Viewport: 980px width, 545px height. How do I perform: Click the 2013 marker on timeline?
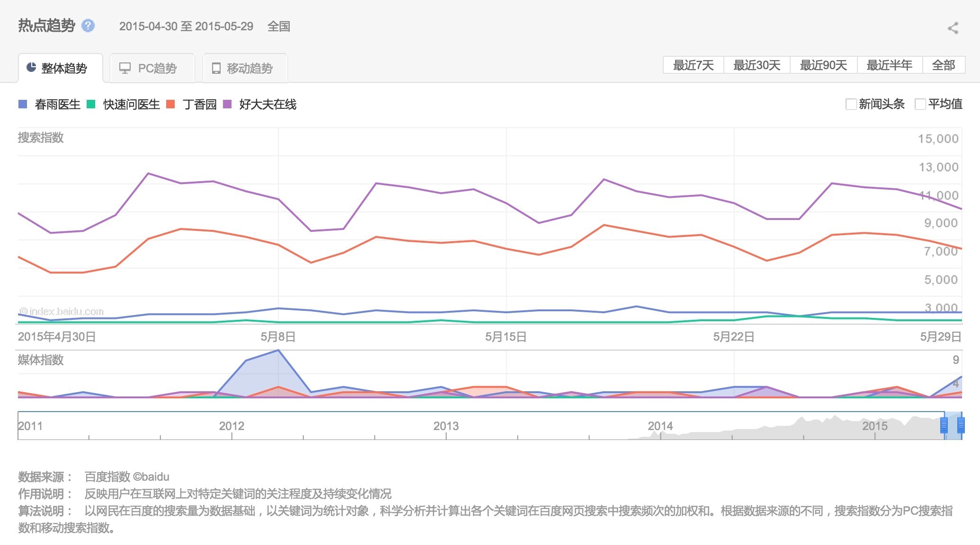pos(445,426)
